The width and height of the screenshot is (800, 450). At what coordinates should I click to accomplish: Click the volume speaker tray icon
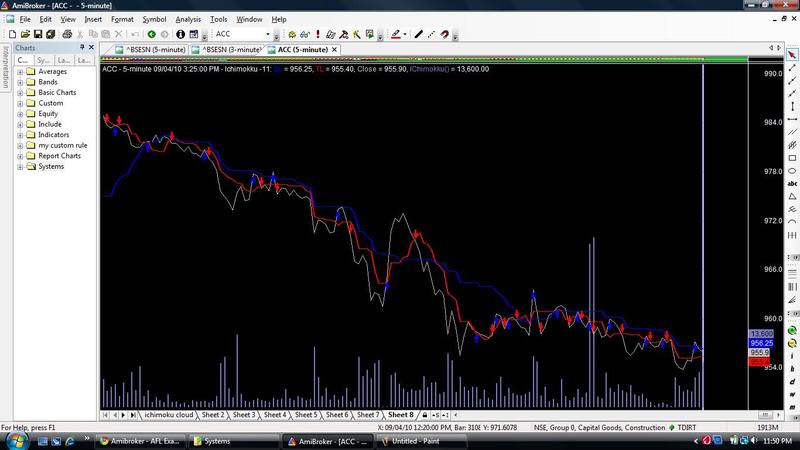[753, 441]
